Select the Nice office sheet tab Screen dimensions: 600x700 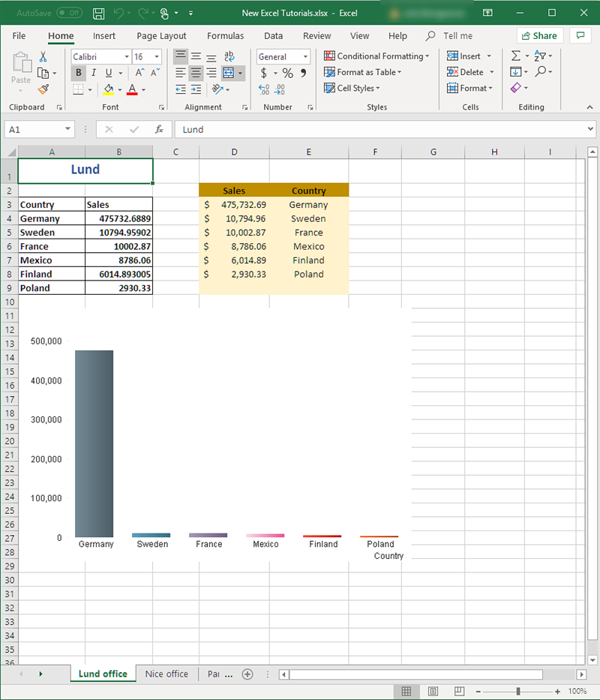click(x=166, y=674)
